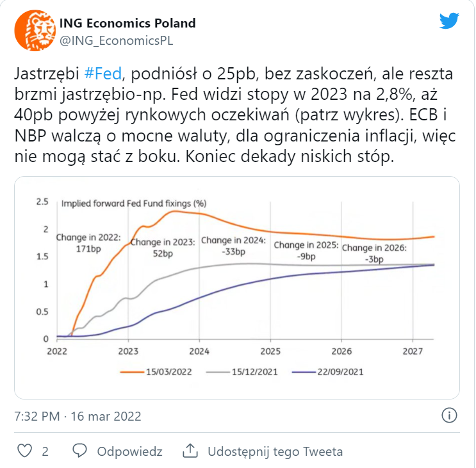Viewport: 476px width, 468px height.
Task: Click the Twitter bird logo
Action: (x=449, y=20)
